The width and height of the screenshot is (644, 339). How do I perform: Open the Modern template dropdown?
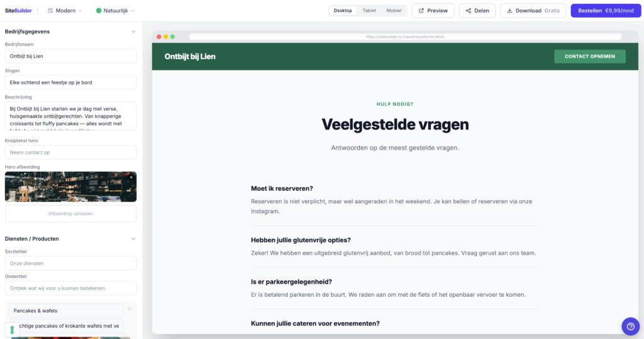[x=65, y=11]
